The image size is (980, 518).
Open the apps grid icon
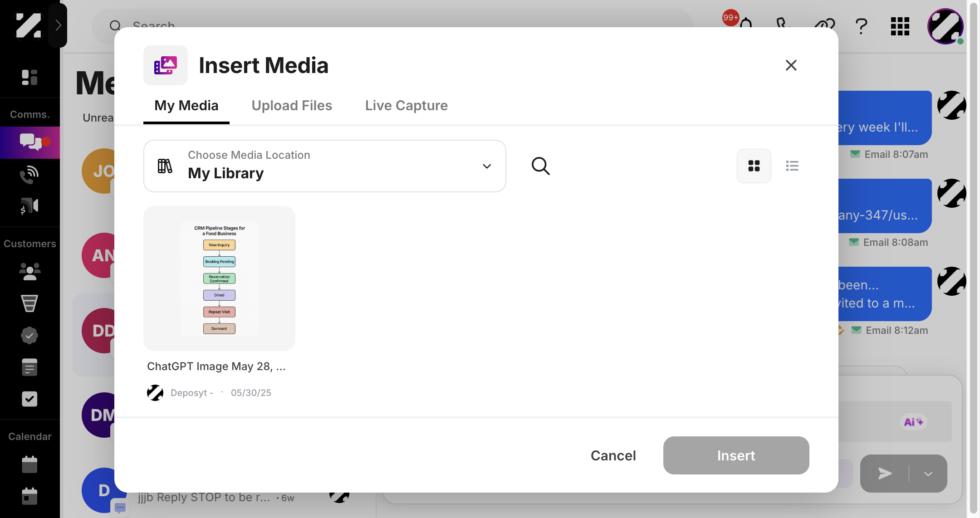(900, 26)
